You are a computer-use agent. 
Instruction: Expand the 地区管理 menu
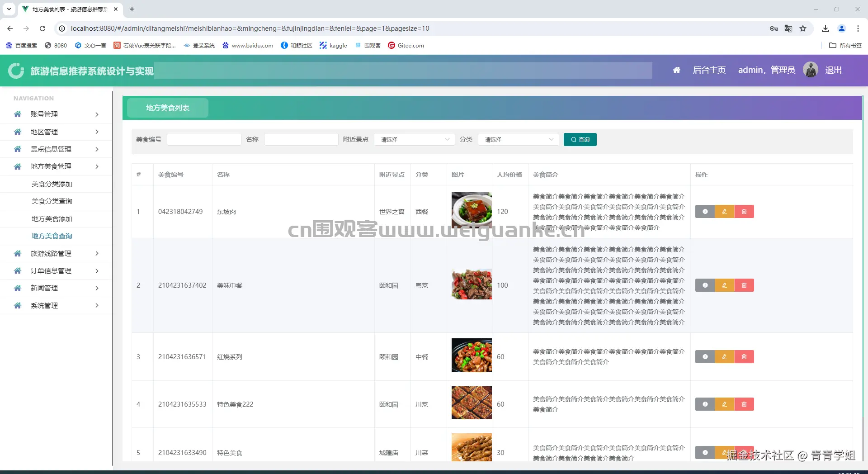(x=56, y=132)
